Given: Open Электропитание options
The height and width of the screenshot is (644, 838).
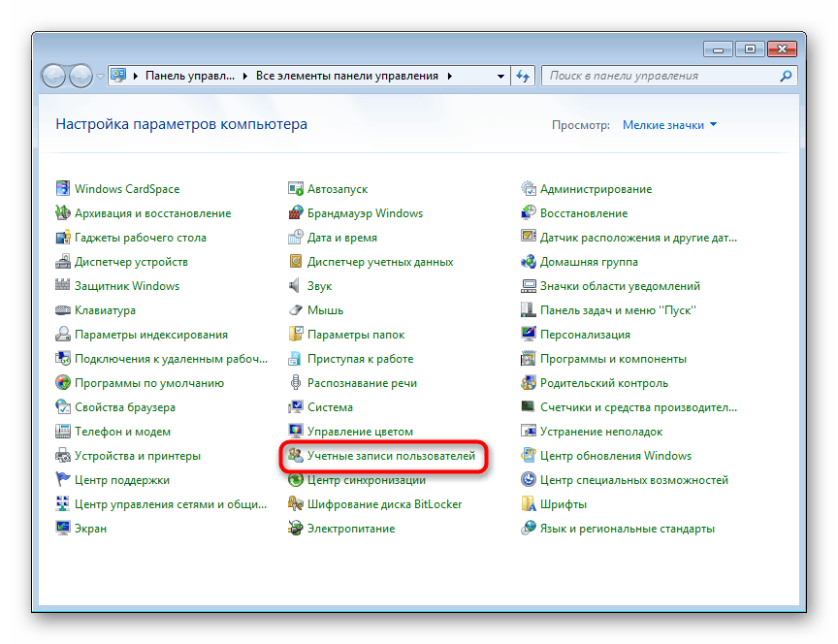Looking at the screenshot, I should pos(354,528).
